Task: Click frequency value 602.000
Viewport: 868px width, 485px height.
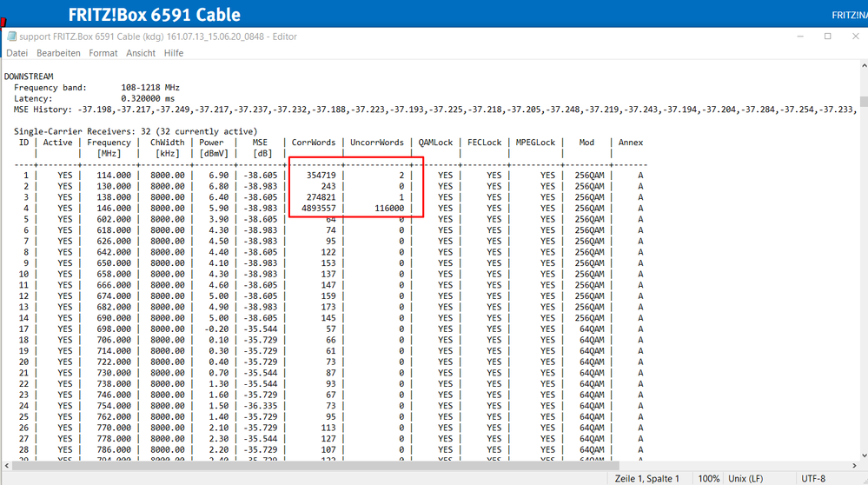Action: tap(114, 219)
